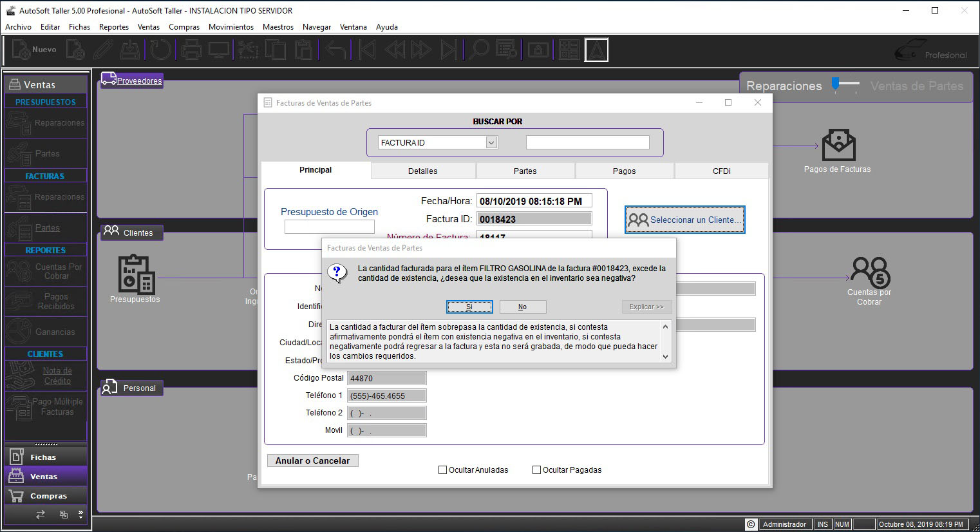The width and height of the screenshot is (980, 532).
Task: Open the Fichas menu
Action: [79, 27]
